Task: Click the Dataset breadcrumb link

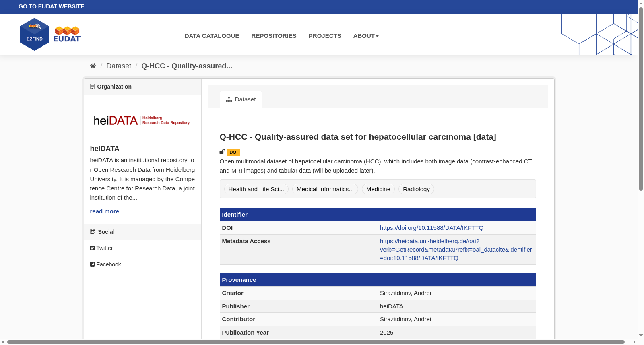Action: click(x=119, y=66)
